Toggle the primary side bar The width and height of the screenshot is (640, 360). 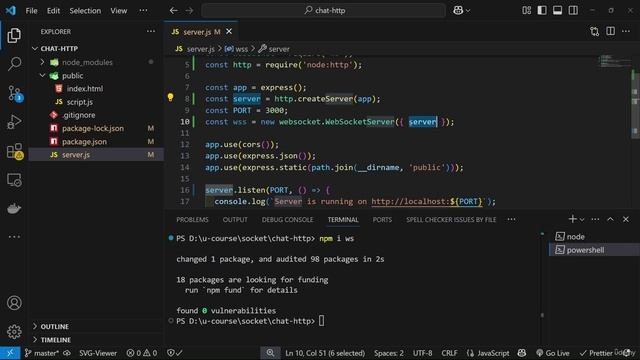click(542, 11)
